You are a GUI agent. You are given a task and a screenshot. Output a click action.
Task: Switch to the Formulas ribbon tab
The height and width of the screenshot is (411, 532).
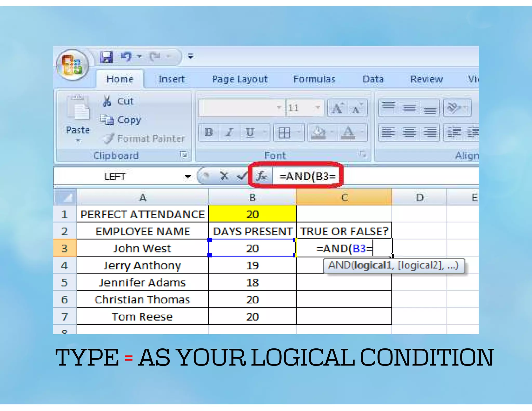point(314,79)
